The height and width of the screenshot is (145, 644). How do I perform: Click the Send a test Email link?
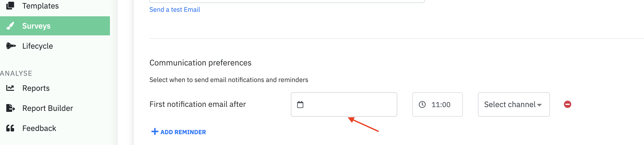(175, 10)
